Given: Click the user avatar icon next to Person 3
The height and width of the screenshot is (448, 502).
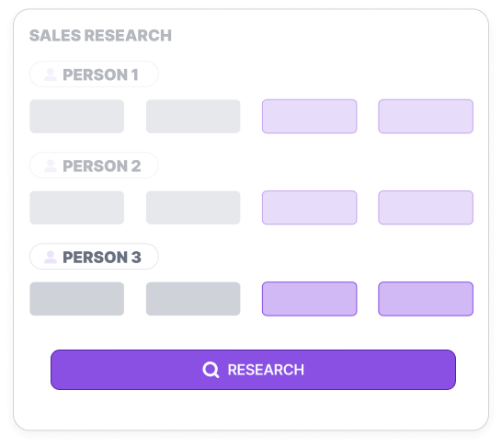Looking at the screenshot, I should (51, 257).
